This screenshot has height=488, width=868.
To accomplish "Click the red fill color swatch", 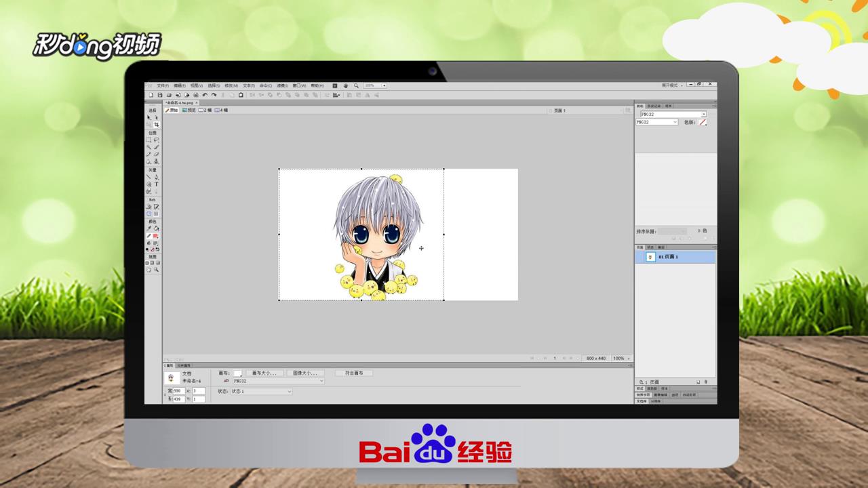I will tap(156, 236).
